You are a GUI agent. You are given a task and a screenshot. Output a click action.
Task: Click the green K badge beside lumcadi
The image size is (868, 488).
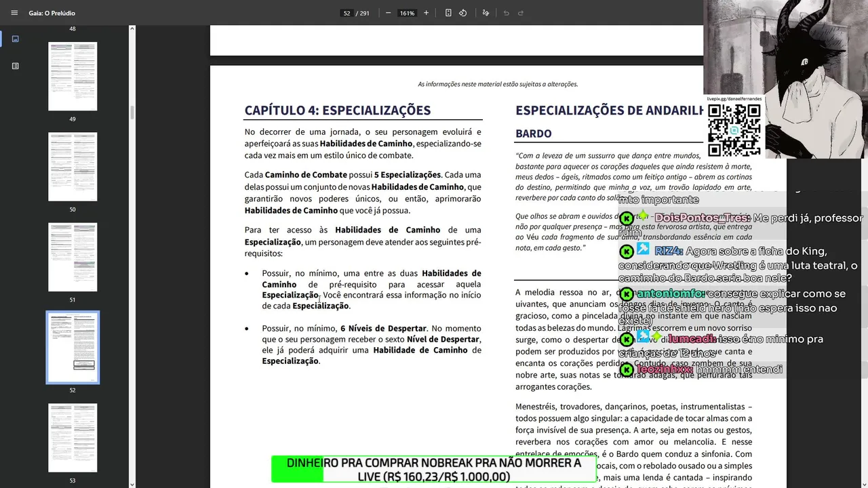627,339
